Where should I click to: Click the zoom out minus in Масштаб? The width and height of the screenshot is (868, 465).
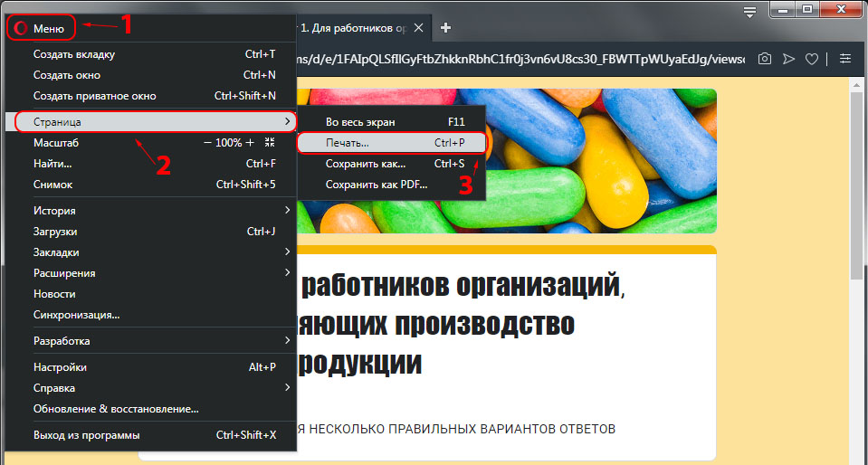(207, 143)
